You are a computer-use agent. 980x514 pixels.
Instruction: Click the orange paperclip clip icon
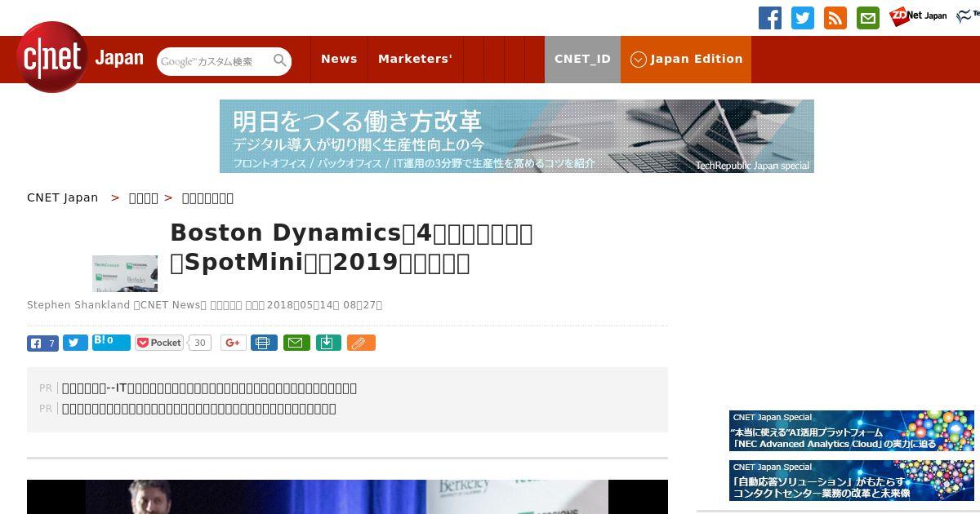click(x=361, y=343)
